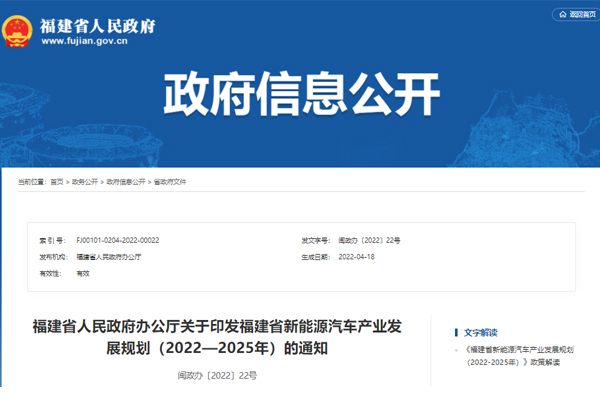Click the 政府信息公开 banner heading

coord(300,97)
